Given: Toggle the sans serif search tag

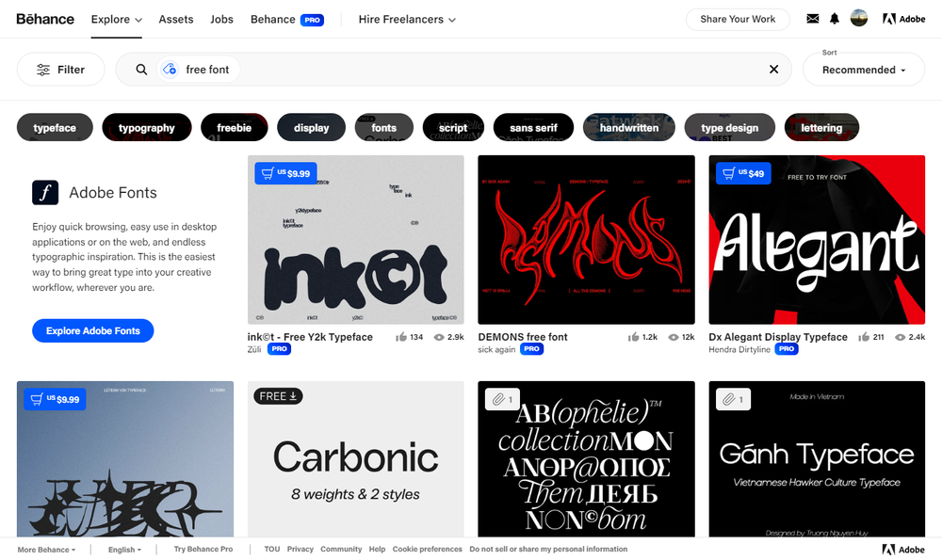Looking at the screenshot, I should [x=533, y=127].
